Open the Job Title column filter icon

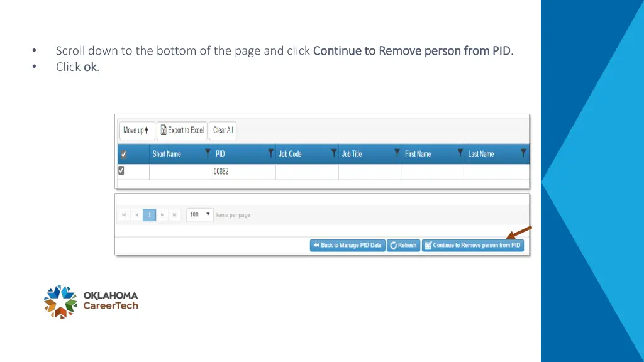(397, 153)
